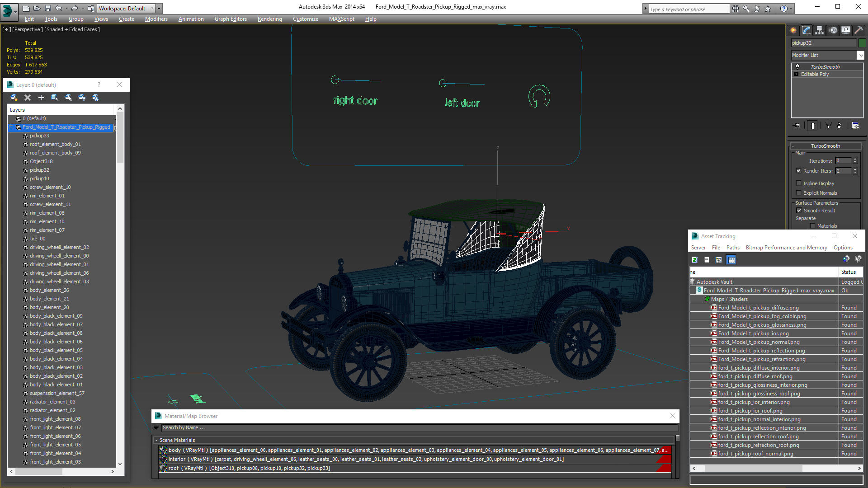Click the green object color swatch
This screenshot has height=488, width=868.
click(862, 43)
